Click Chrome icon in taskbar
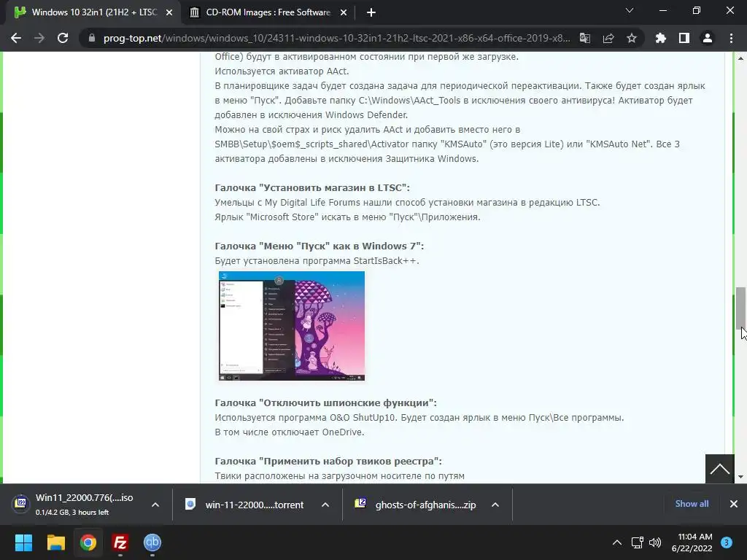This screenshot has height=560, width=747. 88,542
